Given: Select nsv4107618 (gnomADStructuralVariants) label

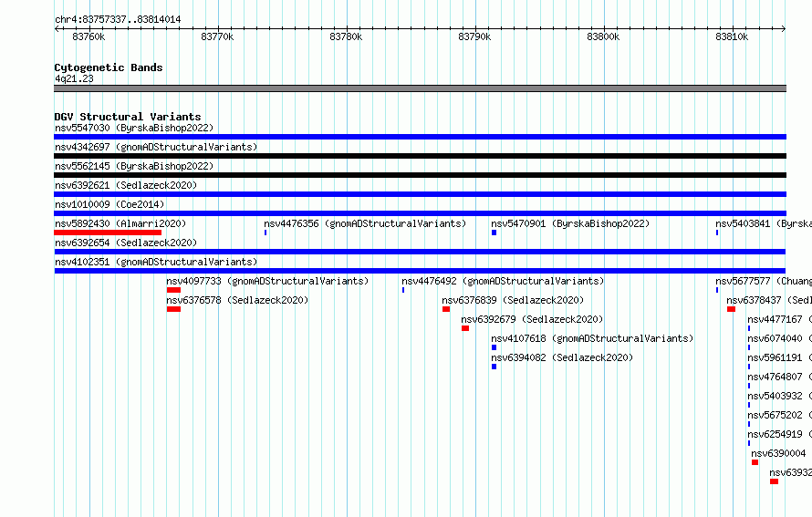Looking at the screenshot, I should point(592,338).
